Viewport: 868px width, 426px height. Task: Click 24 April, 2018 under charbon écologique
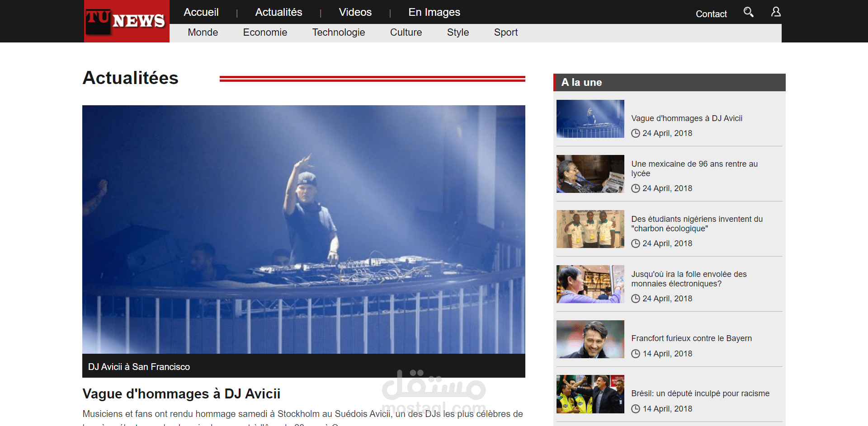coord(667,243)
